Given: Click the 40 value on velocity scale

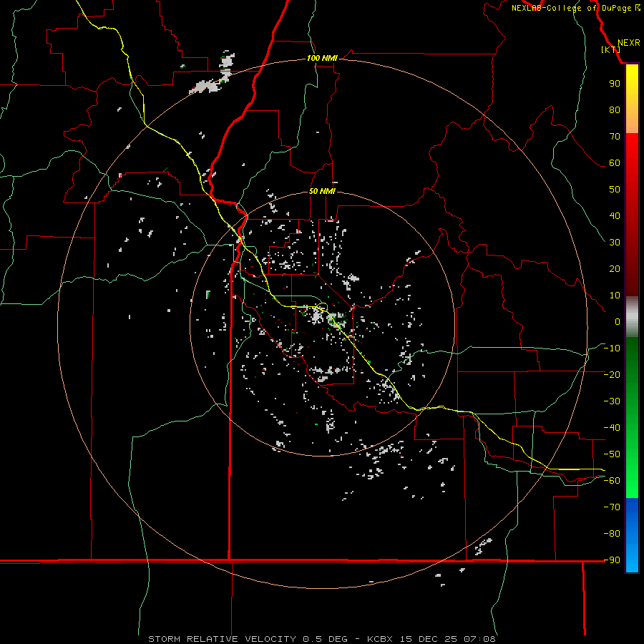Looking at the screenshot, I should coord(615,215).
